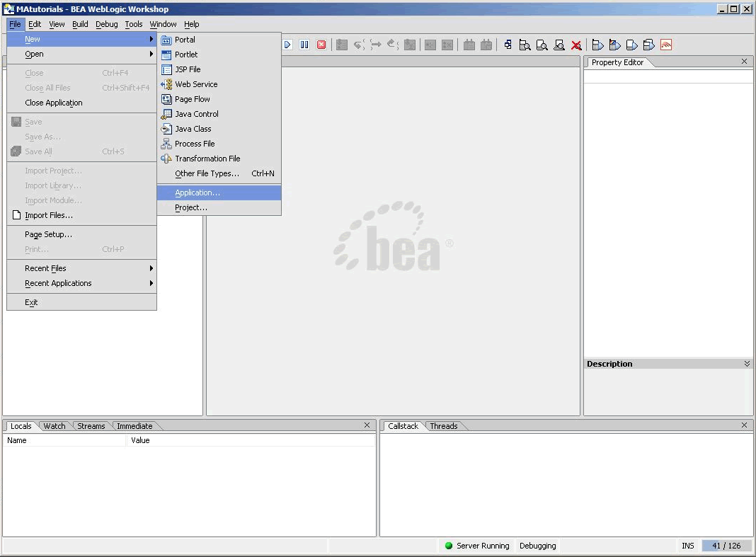Select the Property Editor tab

point(618,62)
